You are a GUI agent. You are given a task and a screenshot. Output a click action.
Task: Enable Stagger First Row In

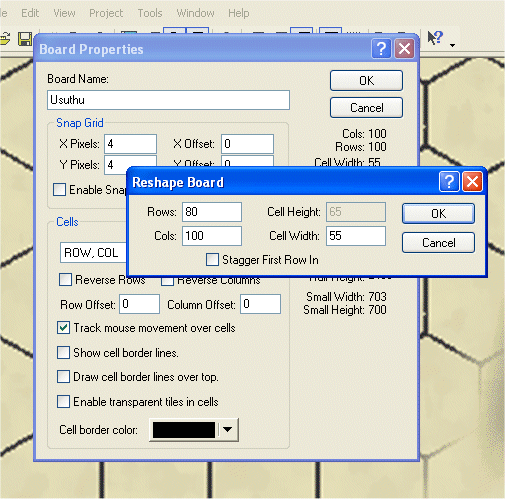pos(212,259)
